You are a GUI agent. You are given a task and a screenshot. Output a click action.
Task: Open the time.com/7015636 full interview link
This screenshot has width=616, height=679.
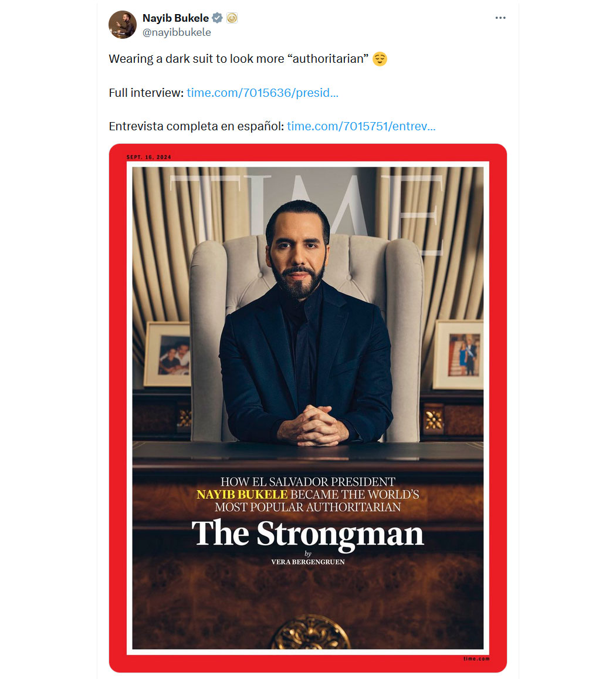coord(262,93)
